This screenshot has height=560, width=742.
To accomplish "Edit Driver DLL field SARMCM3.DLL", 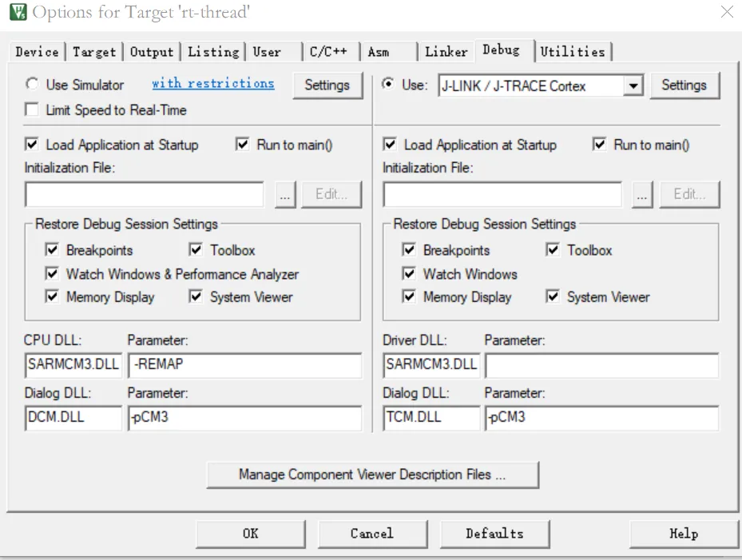I will tap(431, 365).
